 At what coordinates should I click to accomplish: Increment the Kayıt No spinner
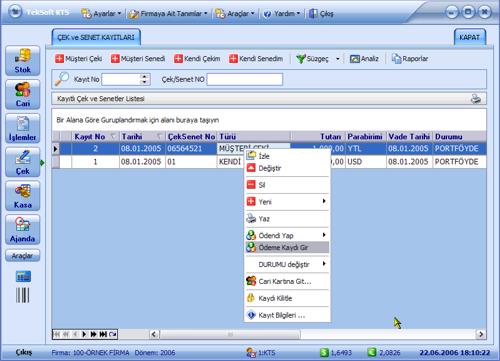click(x=144, y=77)
